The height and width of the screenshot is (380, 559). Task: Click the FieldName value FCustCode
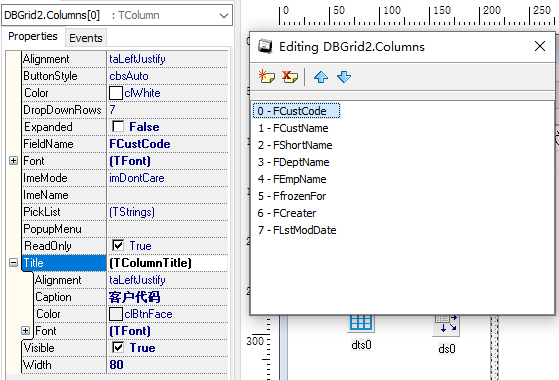click(x=168, y=144)
